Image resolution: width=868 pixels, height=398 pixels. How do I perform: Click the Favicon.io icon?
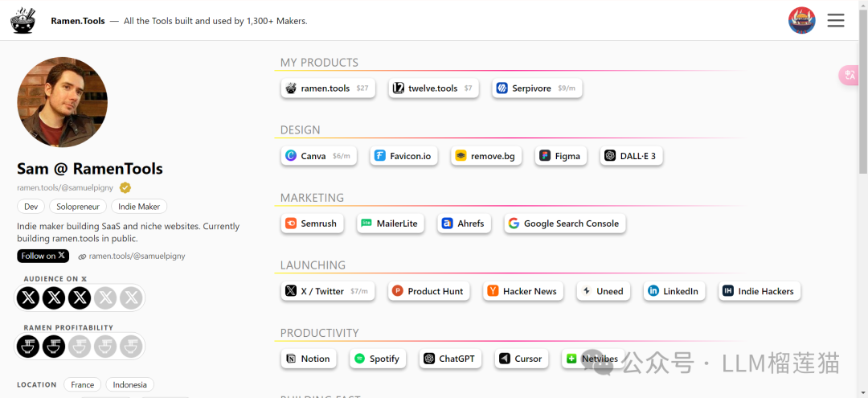click(x=379, y=156)
